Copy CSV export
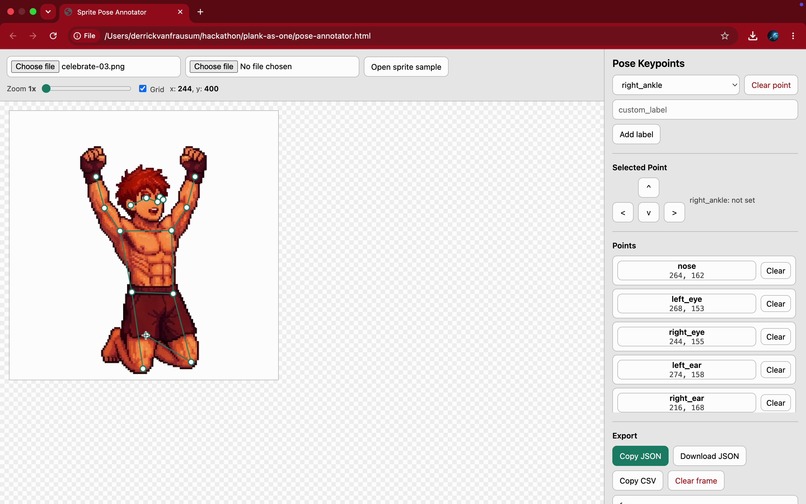The image size is (806, 504). click(637, 480)
